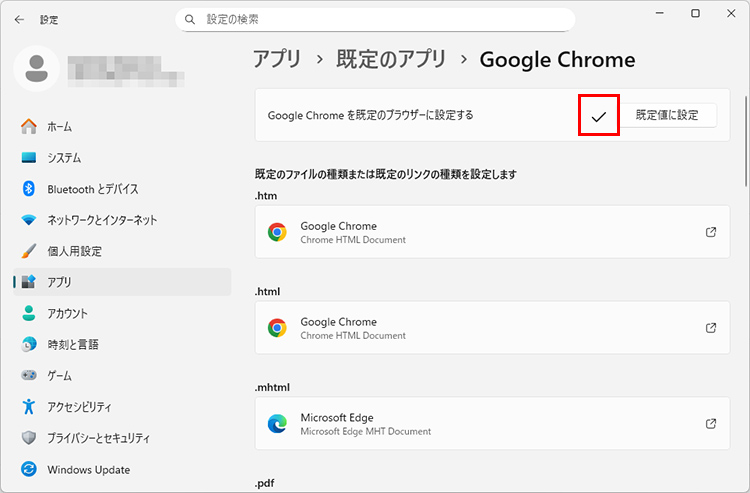Click the Chrome icon under .htm

(277, 232)
